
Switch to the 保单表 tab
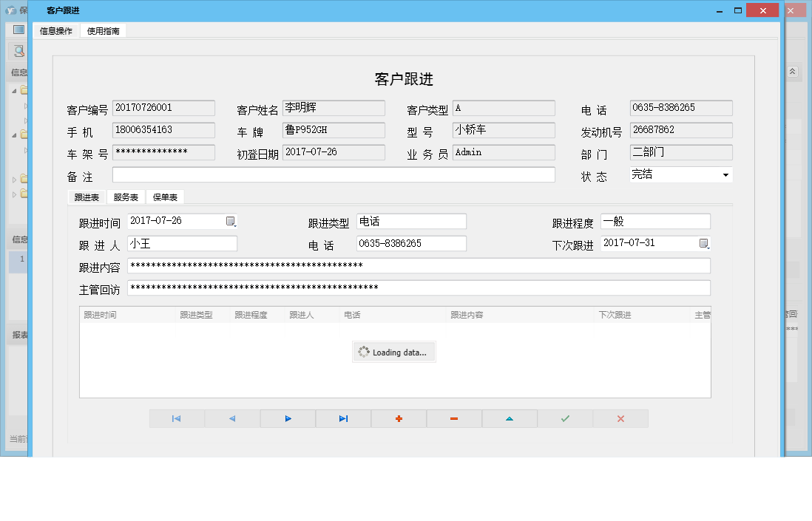164,197
